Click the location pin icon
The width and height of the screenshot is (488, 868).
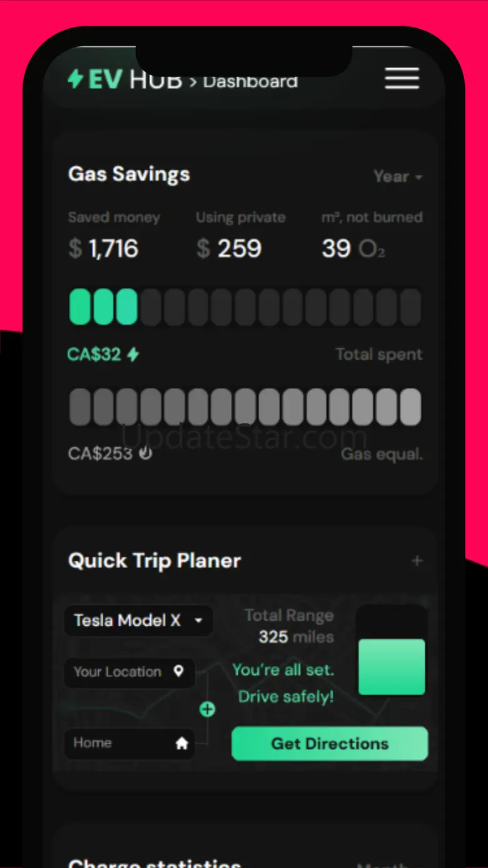click(x=179, y=671)
